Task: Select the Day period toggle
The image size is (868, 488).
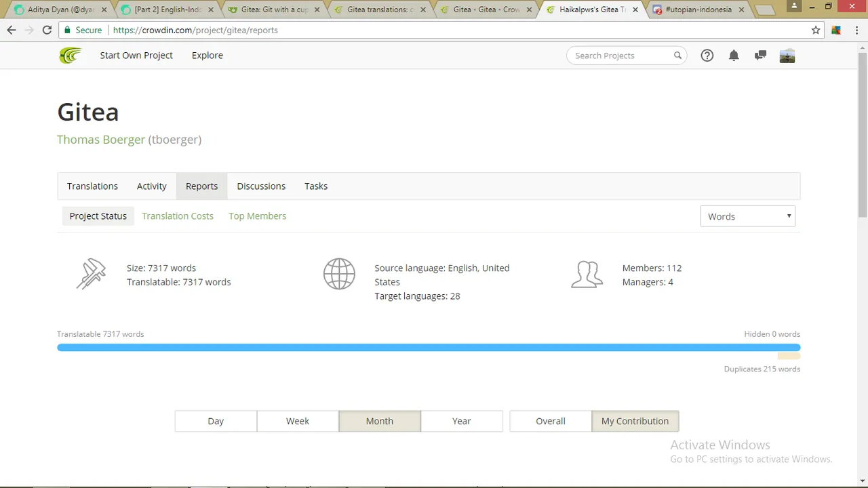Action: [x=216, y=421]
